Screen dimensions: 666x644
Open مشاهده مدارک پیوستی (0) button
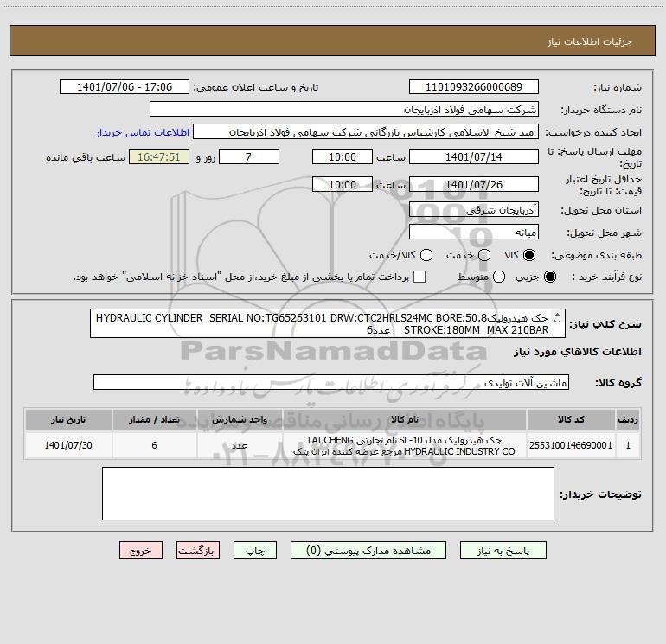(x=368, y=550)
